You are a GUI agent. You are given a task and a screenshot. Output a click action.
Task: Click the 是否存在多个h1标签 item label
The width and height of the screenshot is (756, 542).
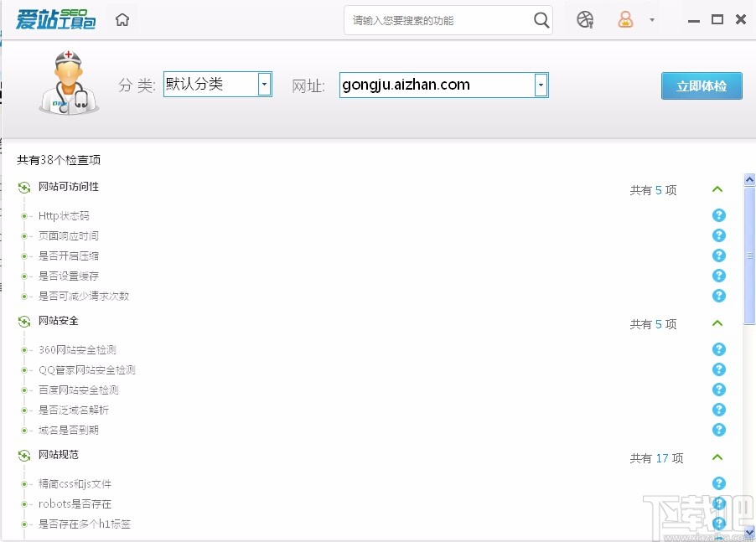tap(86, 524)
